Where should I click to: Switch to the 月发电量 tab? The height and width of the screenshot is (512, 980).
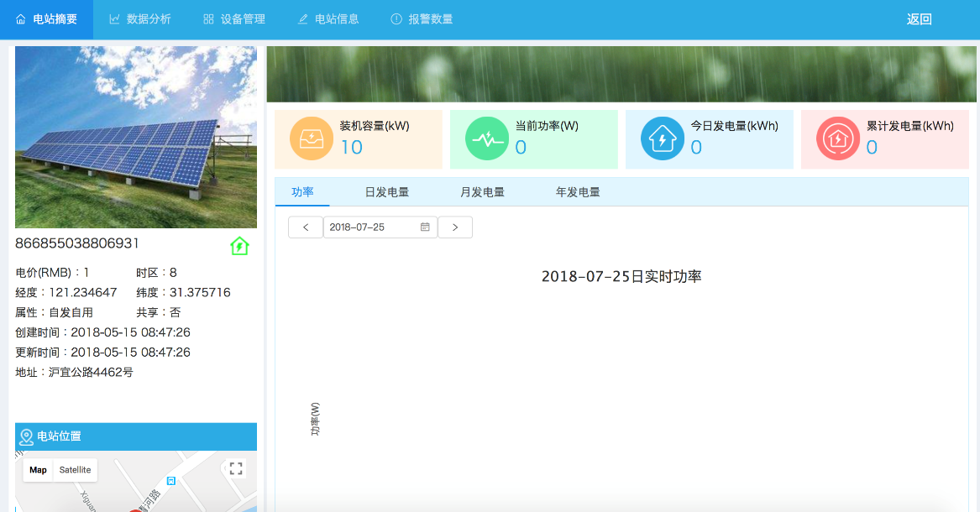(482, 192)
